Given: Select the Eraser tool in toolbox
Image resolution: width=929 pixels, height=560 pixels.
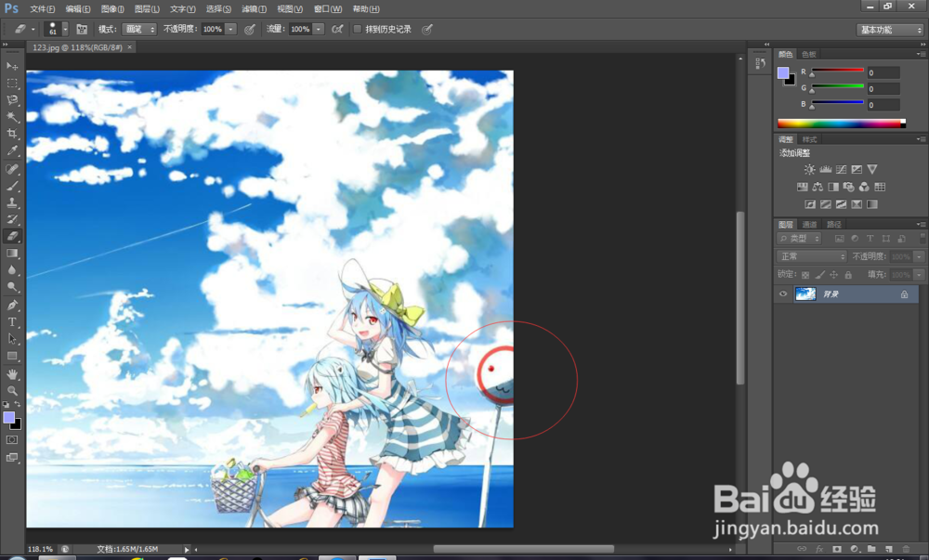Looking at the screenshot, I should coord(12,236).
